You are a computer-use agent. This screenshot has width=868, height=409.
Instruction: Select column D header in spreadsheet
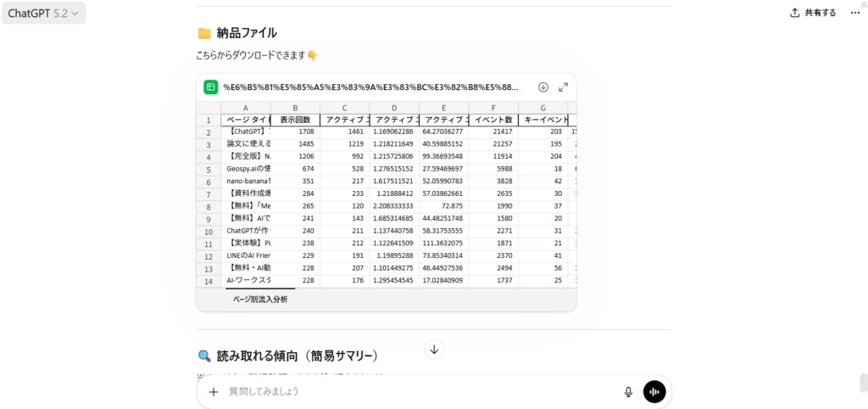393,108
